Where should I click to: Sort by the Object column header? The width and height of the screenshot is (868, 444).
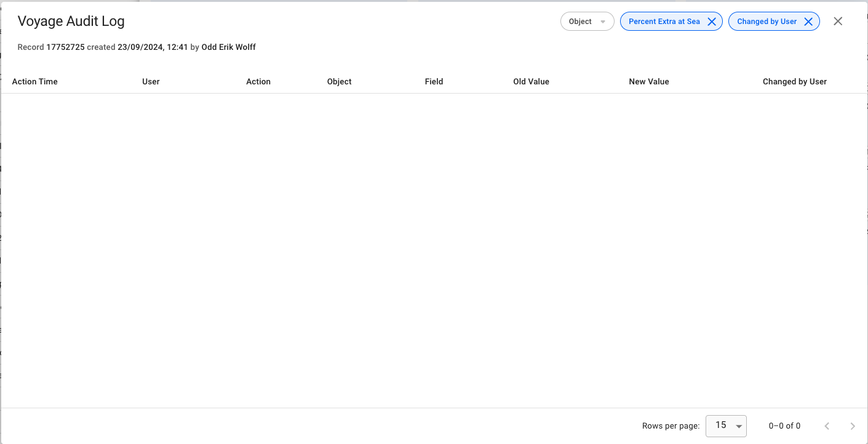point(340,82)
